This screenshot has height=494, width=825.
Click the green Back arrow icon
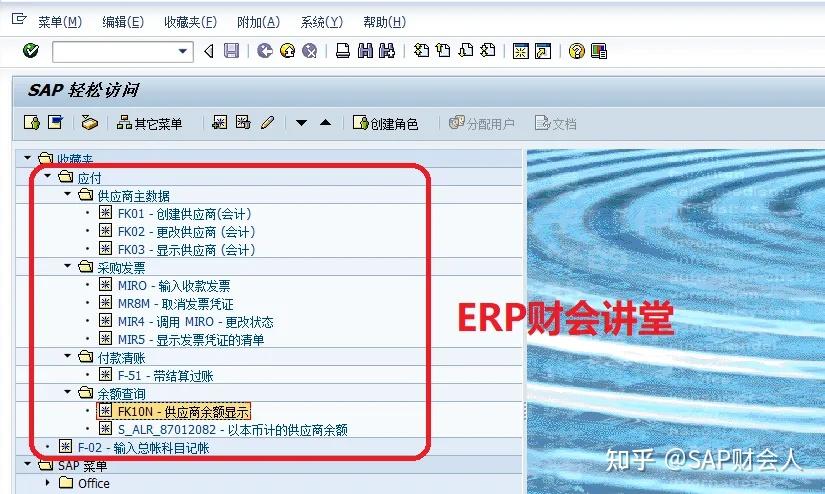[265, 51]
